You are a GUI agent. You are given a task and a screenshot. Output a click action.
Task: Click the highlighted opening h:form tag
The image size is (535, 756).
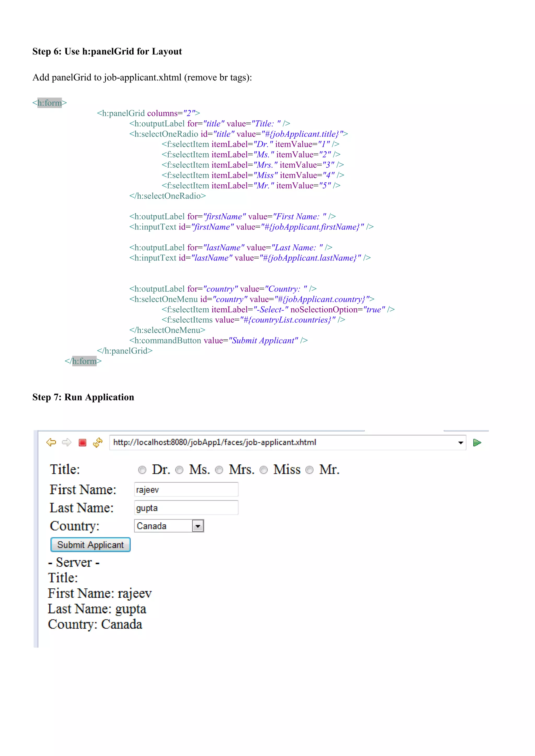click(49, 103)
